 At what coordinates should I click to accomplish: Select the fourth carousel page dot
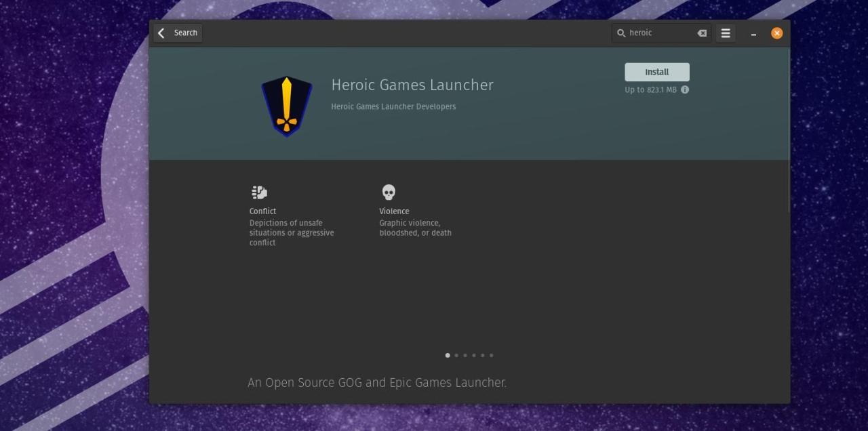(x=474, y=355)
